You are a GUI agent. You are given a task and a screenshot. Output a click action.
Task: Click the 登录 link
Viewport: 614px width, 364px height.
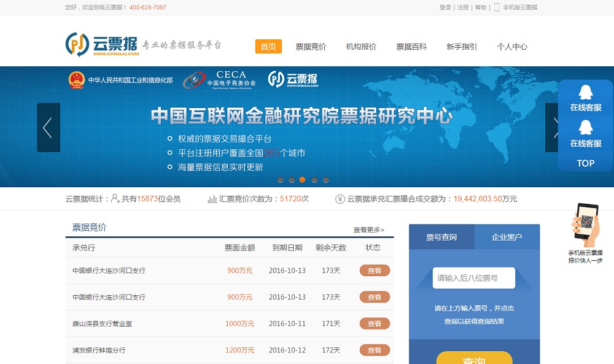tap(445, 7)
